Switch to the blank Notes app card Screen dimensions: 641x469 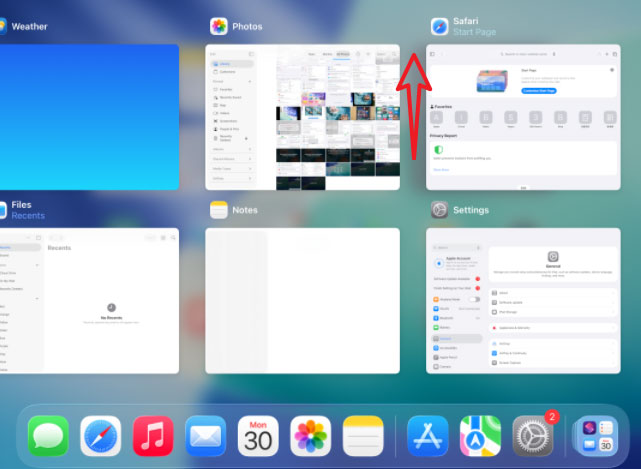tap(303, 301)
